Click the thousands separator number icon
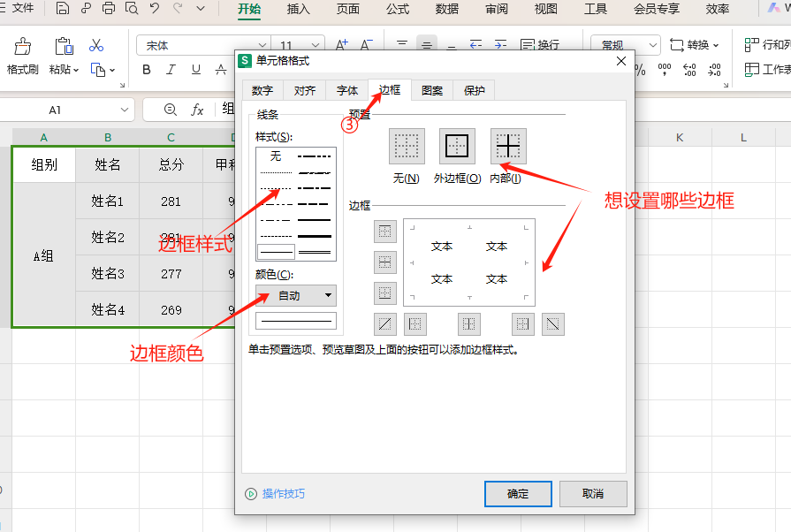Image resolution: width=791 pixels, height=532 pixels. click(x=665, y=70)
